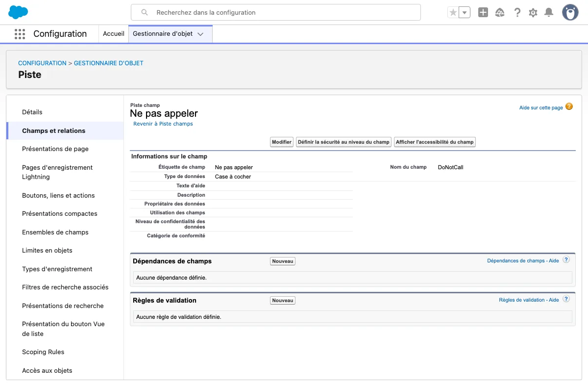Follow the CONFIGURATION breadcrumb link
This screenshot has width=588, height=386.
(x=42, y=63)
